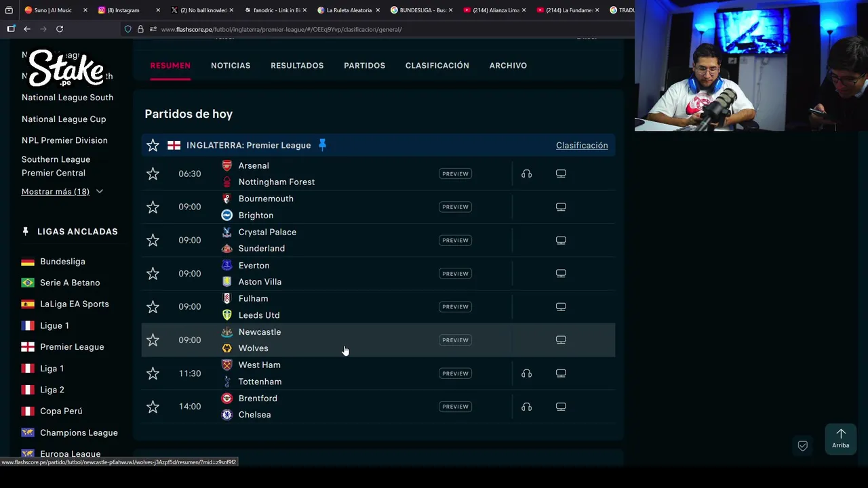Click the shield privacy icon near Arriba
868x488 pixels.
coord(803,445)
